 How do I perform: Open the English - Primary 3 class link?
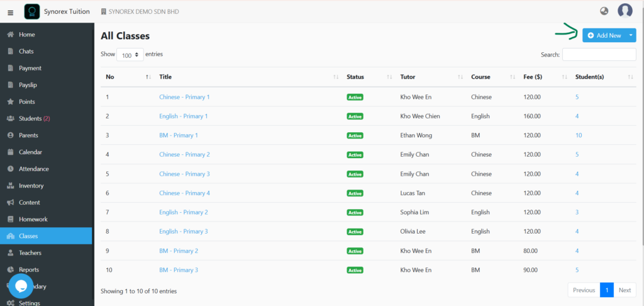[184, 231]
